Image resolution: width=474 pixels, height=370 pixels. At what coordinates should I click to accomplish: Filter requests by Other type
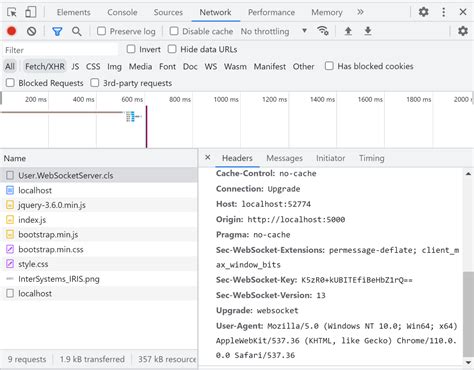303,66
